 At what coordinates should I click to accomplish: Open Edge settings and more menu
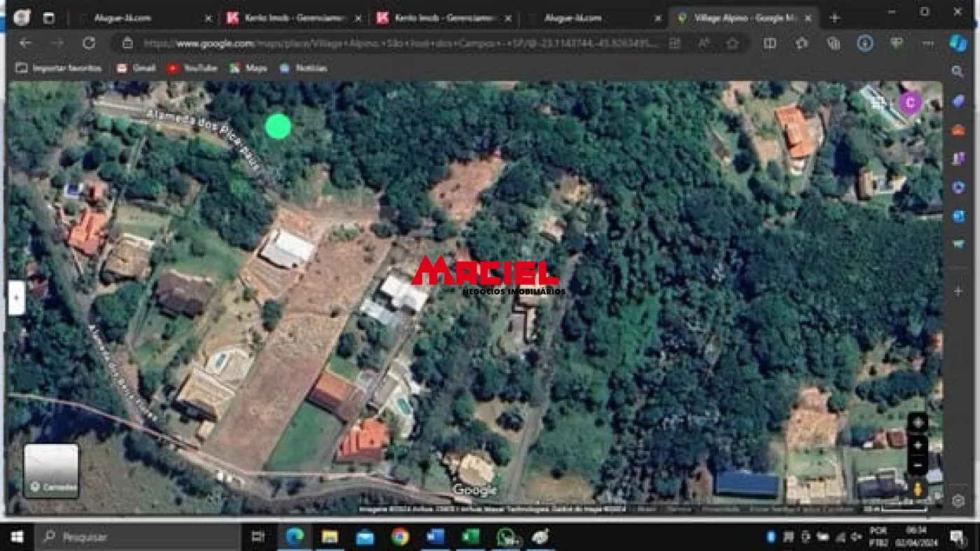click(x=928, y=43)
